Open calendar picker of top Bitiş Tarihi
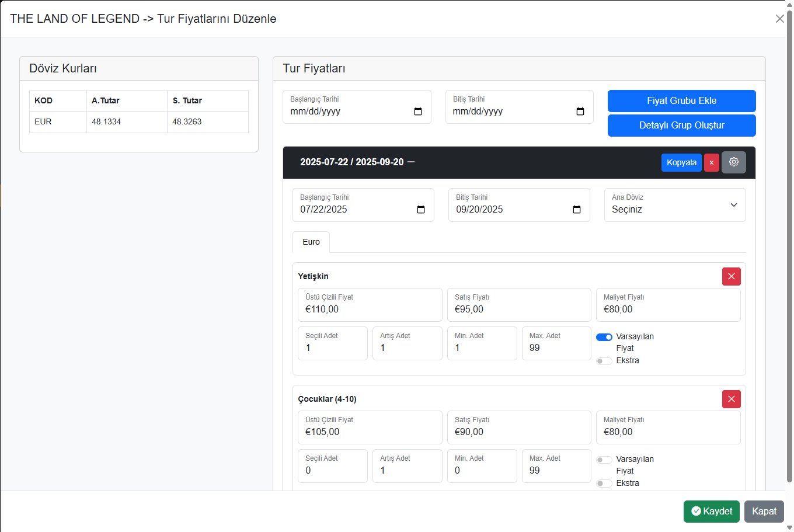Viewport: 794px width, 532px height. tap(580, 112)
